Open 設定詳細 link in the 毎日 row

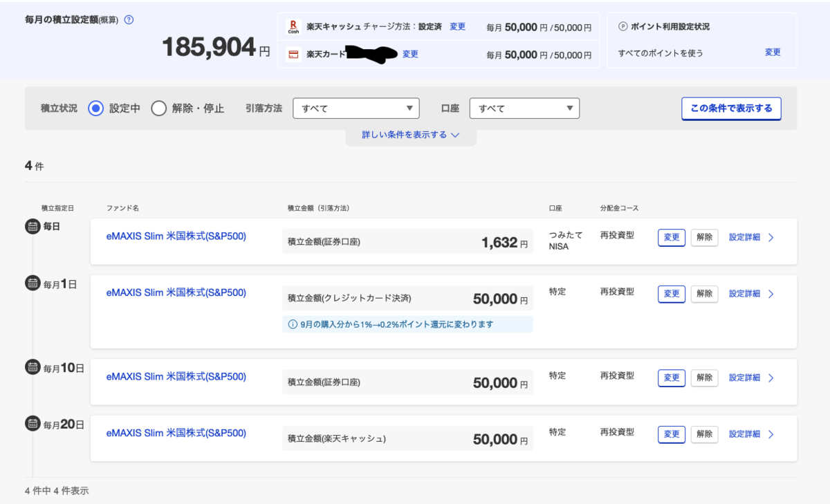click(744, 237)
